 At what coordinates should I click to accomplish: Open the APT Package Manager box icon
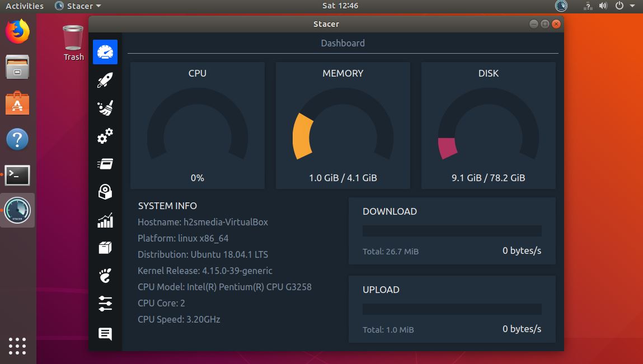tap(105, 247)
